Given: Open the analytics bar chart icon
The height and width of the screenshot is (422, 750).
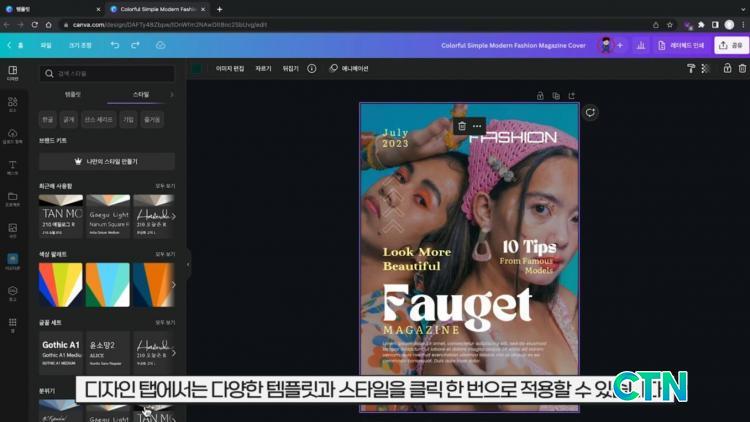Looking at the screenshot, I should coord(640,45).
